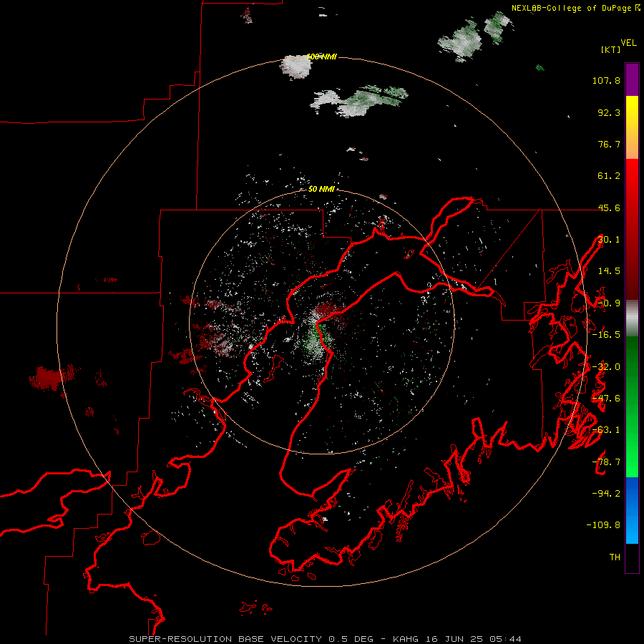Select the -47.6 legend value

click(x=606, y=399)
